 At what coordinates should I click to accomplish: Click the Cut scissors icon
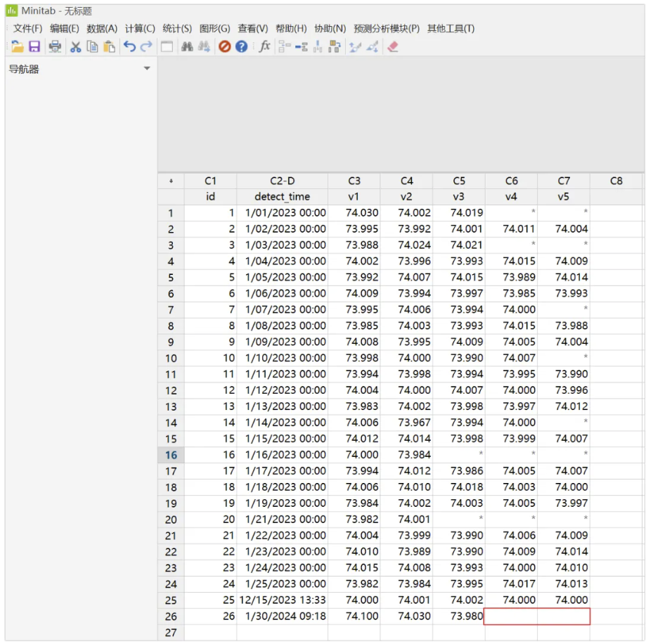[x=75, y=46]
